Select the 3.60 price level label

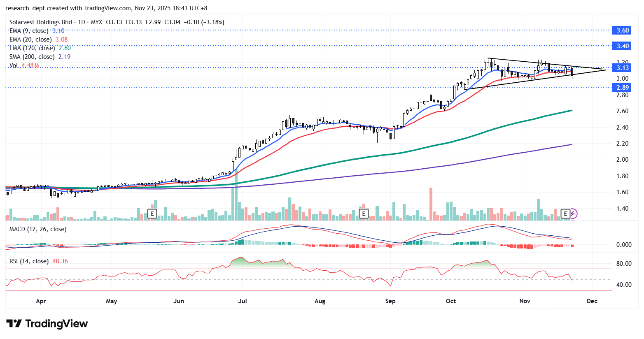point(622,30)
